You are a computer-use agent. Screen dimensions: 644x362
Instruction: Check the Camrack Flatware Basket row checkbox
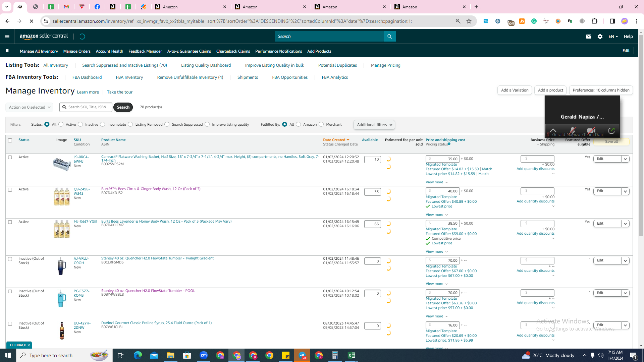pos(10,157)
